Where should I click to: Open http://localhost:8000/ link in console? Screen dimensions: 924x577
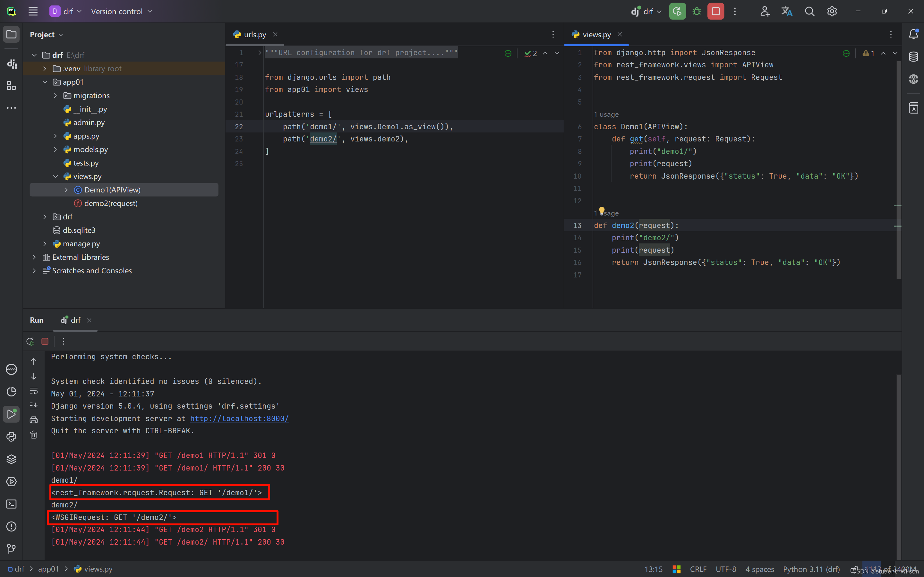point(239,419)
